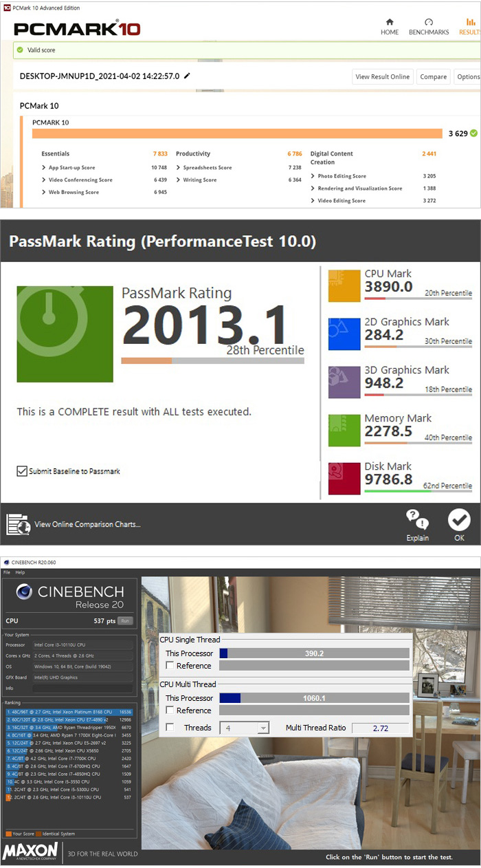The image size is (481, 868).
Task: Toggle Multi Thread Reference checkbox
Action: pyautogui.click(x=170, y=710)
